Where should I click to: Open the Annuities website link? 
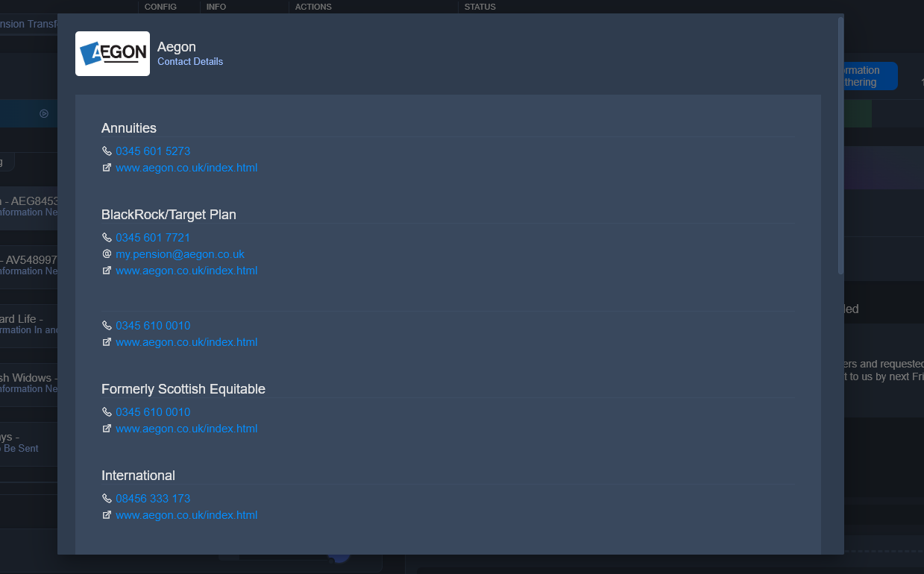(186, 168)
